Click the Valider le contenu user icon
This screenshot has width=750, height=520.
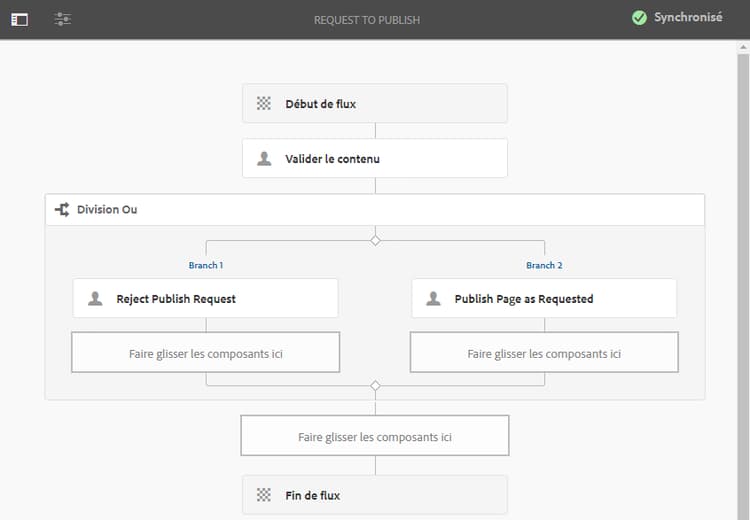pyautogui.click(x=264, y=158)
